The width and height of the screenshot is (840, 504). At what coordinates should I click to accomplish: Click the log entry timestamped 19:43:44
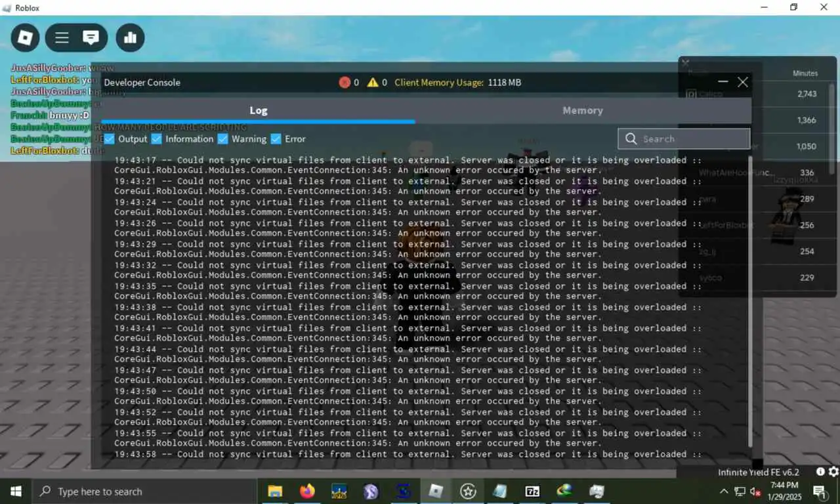coord(408,354)
